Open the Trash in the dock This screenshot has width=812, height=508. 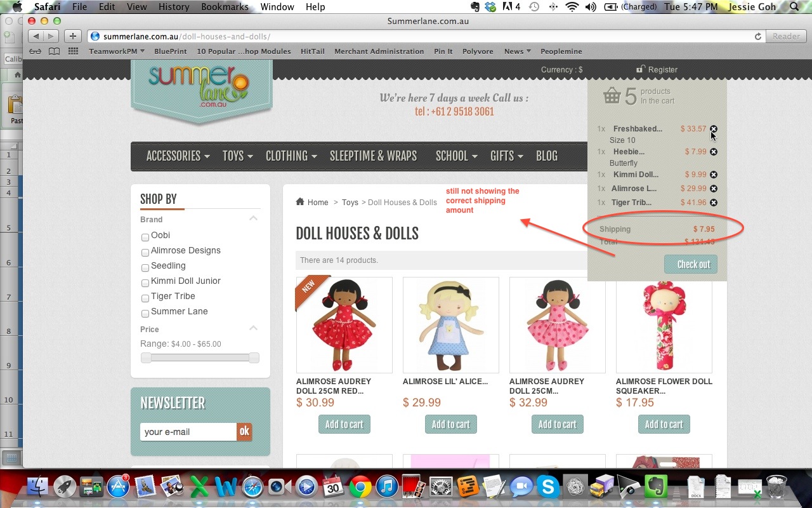click(776, 487)
